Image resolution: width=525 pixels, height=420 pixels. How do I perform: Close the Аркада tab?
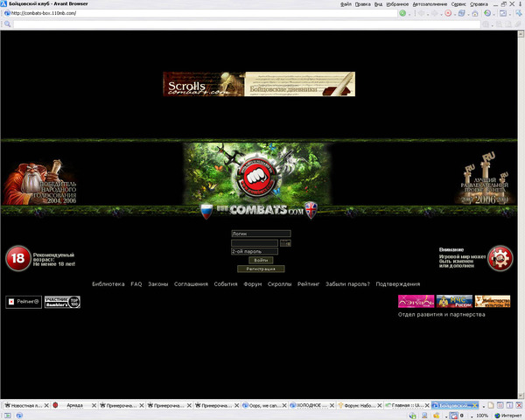tap(94, 406)
